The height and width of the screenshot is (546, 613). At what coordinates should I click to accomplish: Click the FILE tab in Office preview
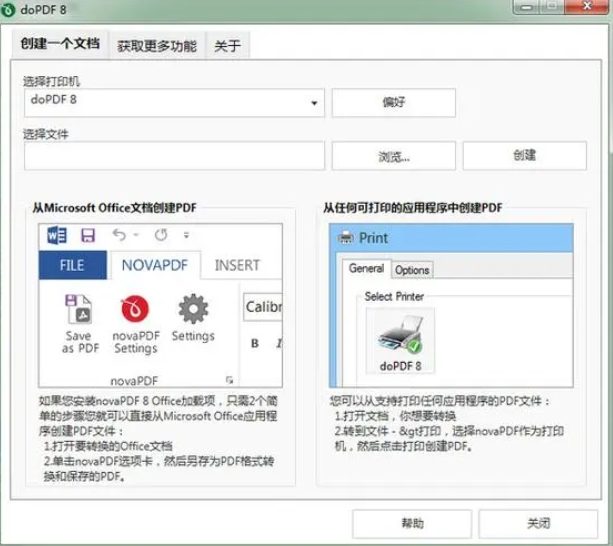click(72, 265)
